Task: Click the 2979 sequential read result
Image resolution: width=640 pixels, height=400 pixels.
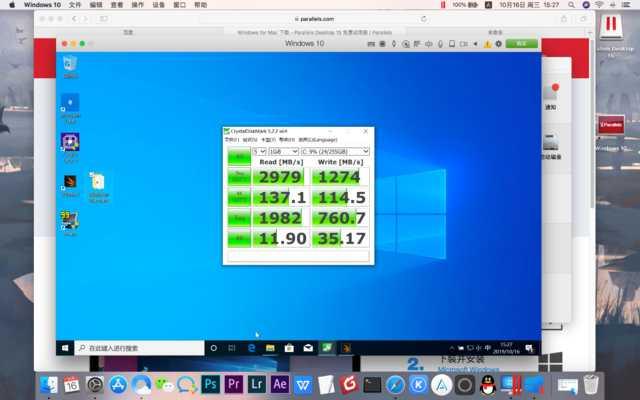Action: point(281,177)
